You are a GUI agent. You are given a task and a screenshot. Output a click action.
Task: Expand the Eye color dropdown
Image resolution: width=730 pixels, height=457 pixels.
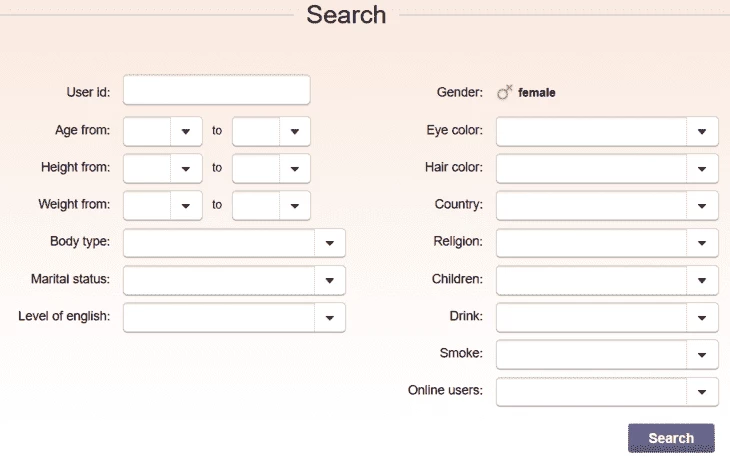pos(607,131)
